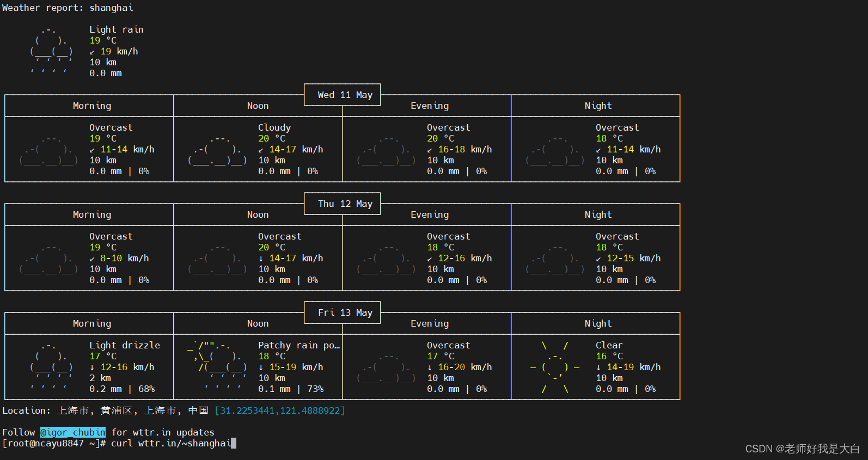This screenshot has width=868, height=460.
Task: Click Thursday morning '8-10 km/h' wind speed
Action: [125, 258]
